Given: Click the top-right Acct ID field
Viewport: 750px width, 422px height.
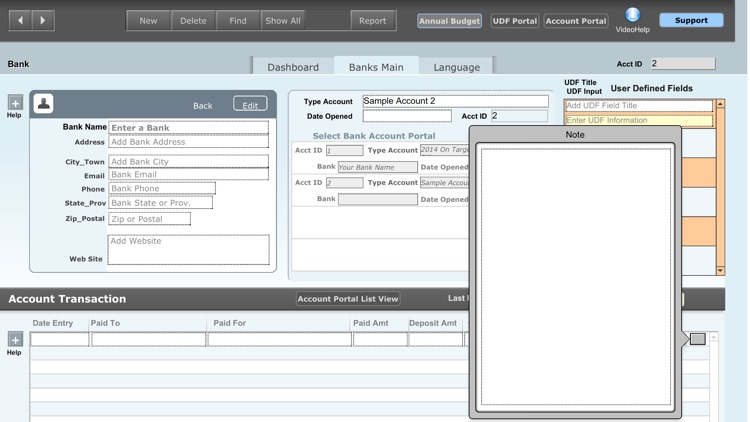Looking at the screenshot, I should 683,64.
